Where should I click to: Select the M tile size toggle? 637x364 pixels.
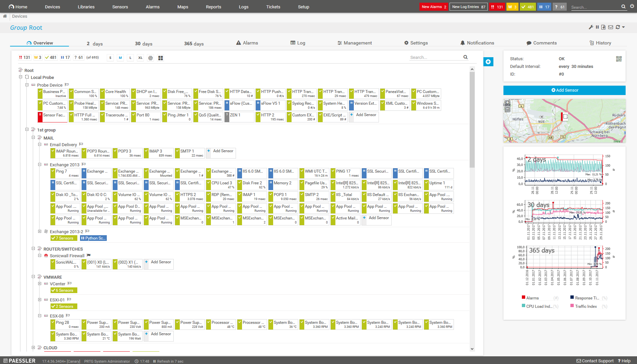click(x=120, y=58)
